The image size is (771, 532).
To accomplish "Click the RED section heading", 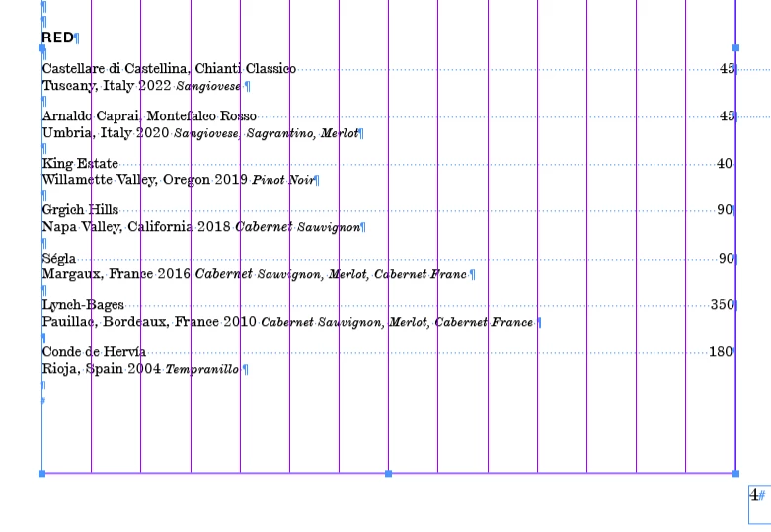I will click(x=57, y=38).
